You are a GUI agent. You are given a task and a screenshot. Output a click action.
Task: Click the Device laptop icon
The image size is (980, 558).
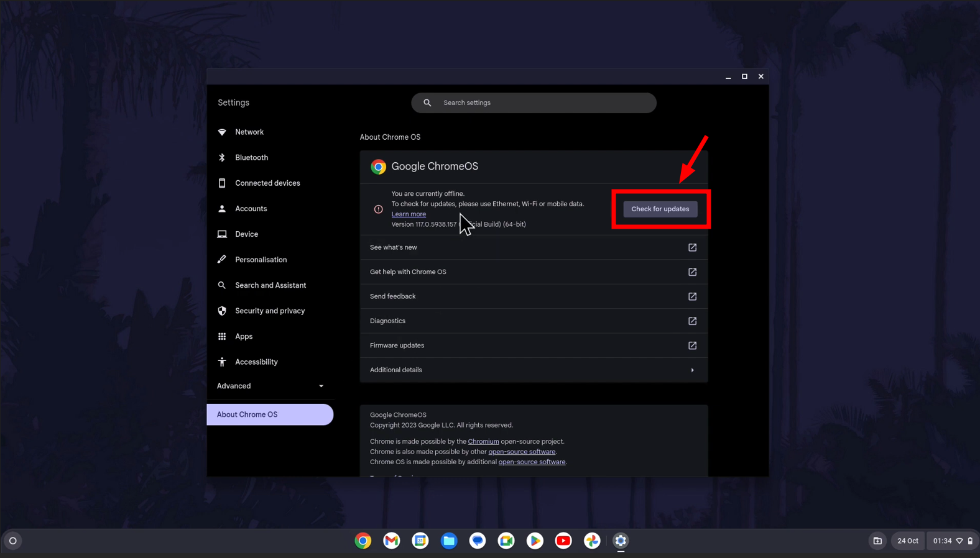click(222, 234)
